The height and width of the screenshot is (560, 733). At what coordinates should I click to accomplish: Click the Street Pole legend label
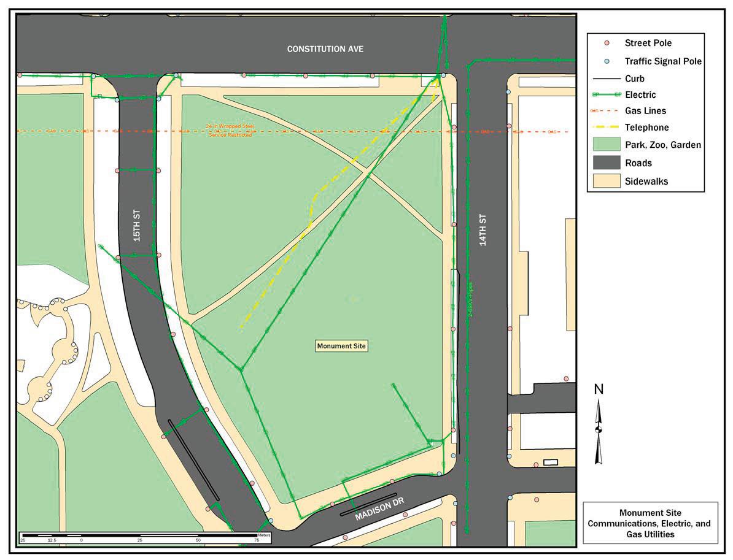648,43
